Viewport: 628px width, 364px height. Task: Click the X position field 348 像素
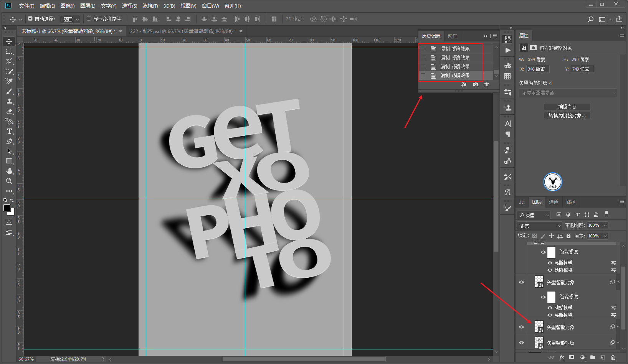click(537, 69)
